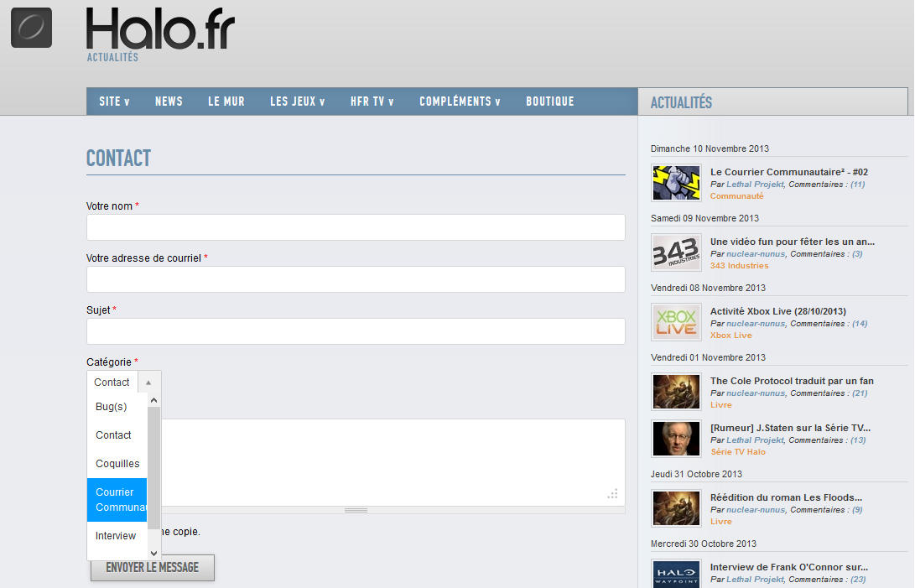Image resolution: width=915 pixels, height=588 pixels.
Task: Click the message text area
Action: 393,462
